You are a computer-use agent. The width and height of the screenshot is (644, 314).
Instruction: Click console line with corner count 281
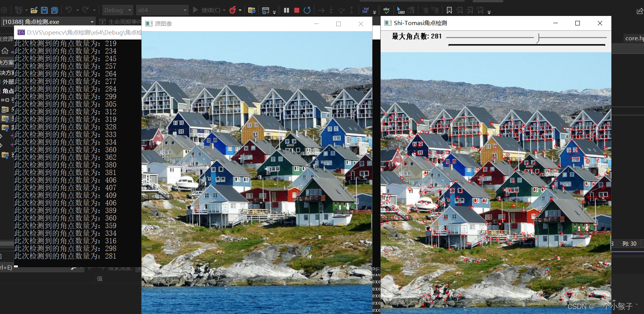pos(65,256)
